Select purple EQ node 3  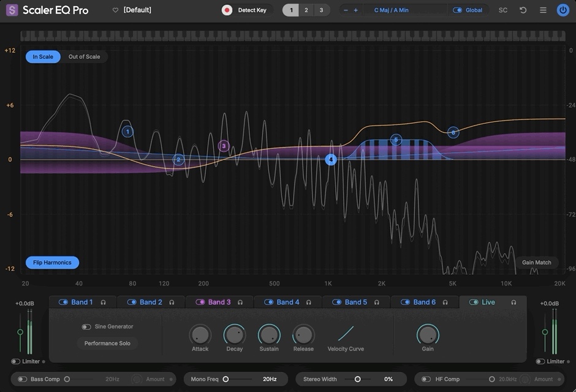pyautogui.click(x=224, y=146)
